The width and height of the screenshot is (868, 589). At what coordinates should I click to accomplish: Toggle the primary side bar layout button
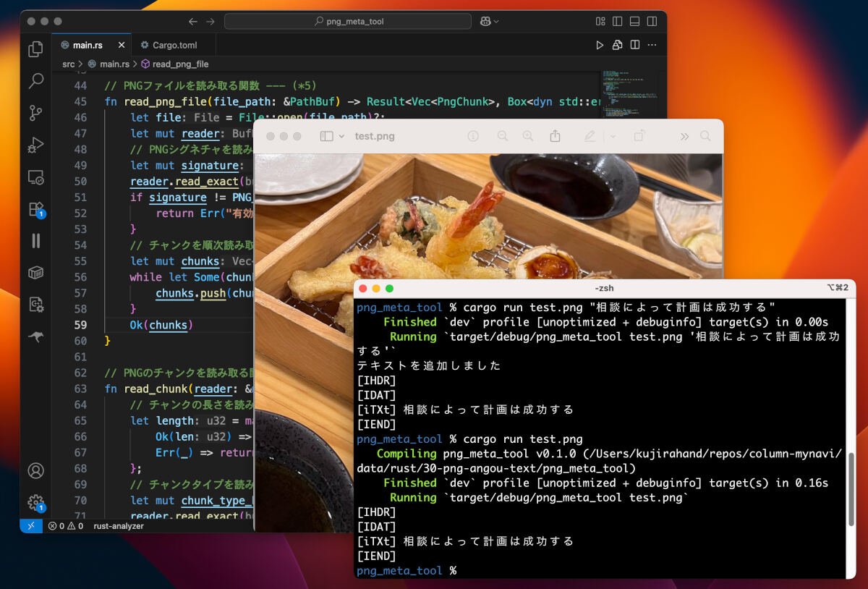pyautogui.click(x=617, y=22)
